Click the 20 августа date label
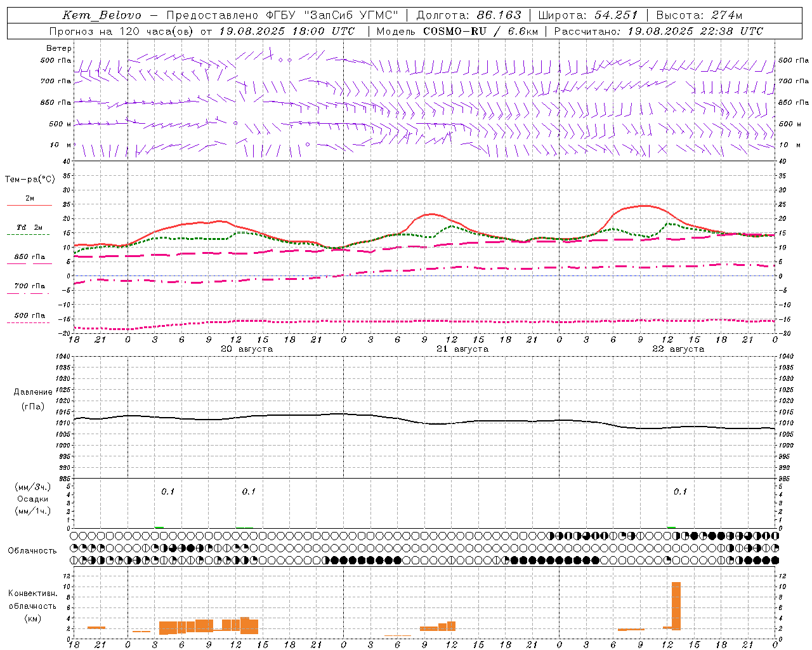Viewport: 812px width, 650px height. (247, 349)
